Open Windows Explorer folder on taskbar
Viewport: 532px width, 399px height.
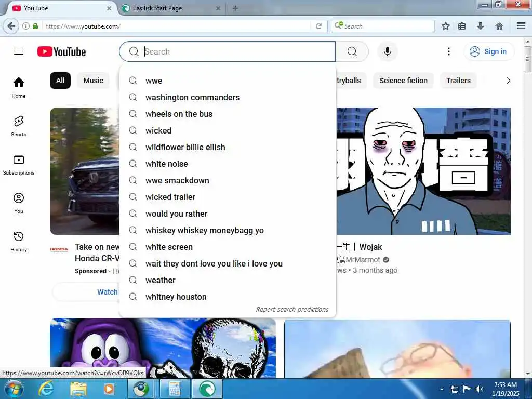click(x=78, y=389)
